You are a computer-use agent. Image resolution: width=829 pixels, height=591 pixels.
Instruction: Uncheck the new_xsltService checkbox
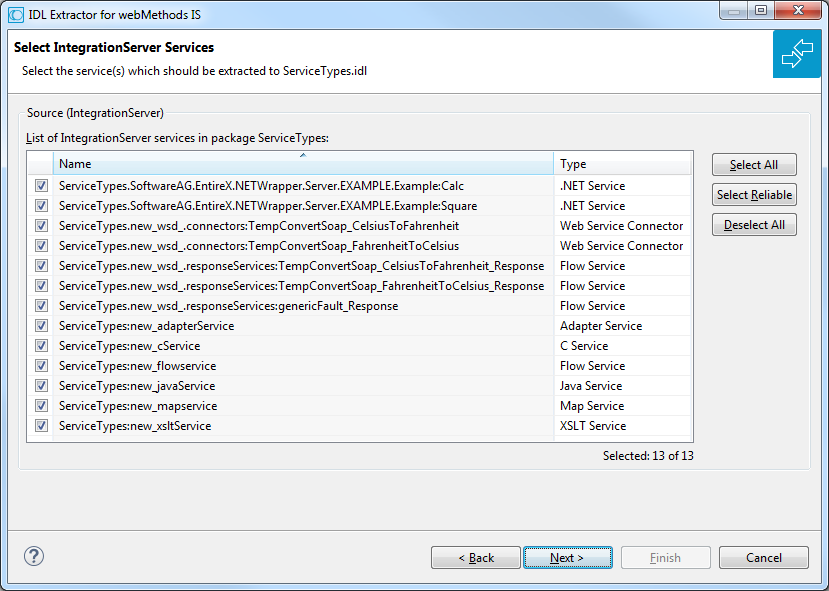(41, 426)
